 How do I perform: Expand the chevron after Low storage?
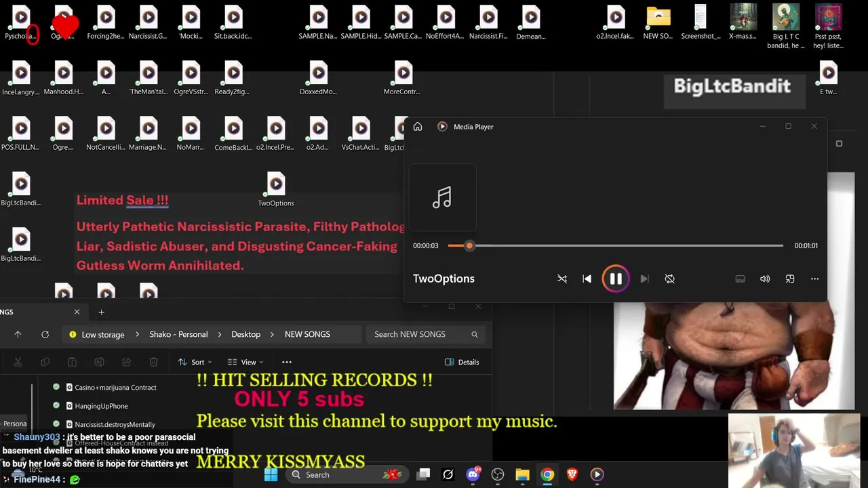136,334
